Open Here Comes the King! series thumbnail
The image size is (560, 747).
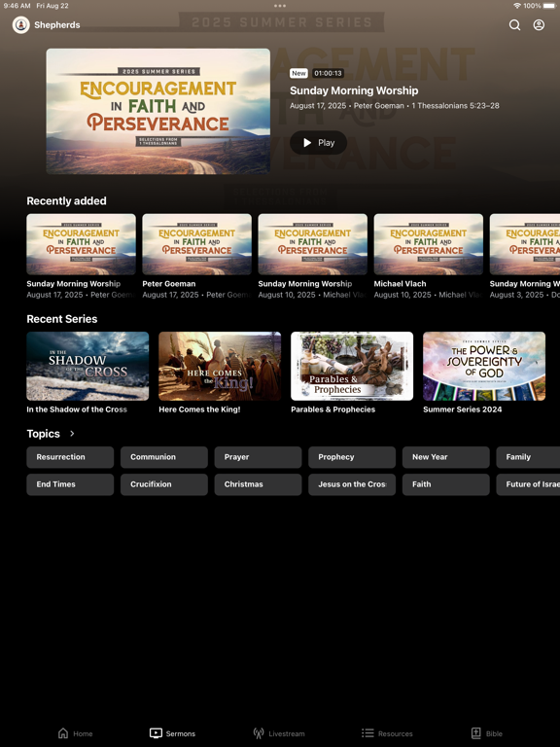[x=220, y=366]
